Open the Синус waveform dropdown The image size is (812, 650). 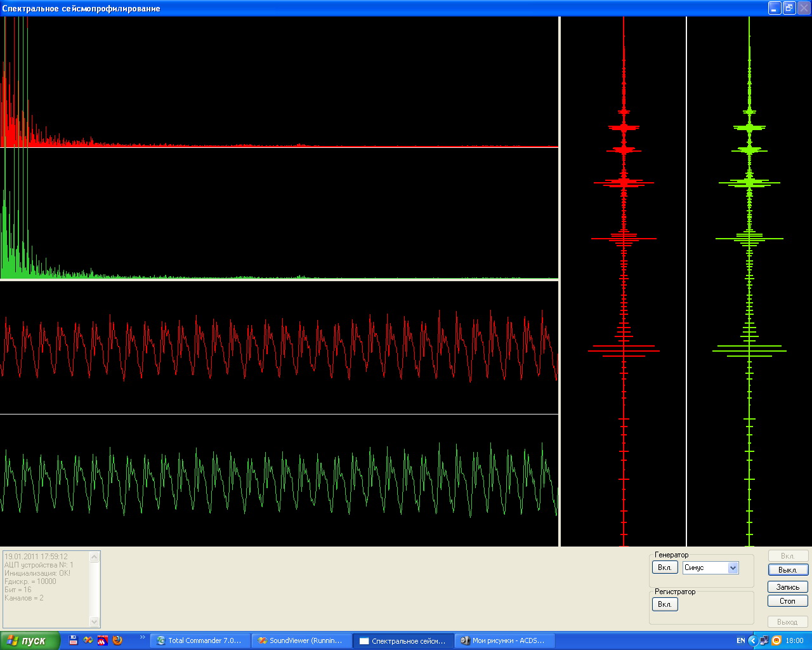[x=733, y=567]
